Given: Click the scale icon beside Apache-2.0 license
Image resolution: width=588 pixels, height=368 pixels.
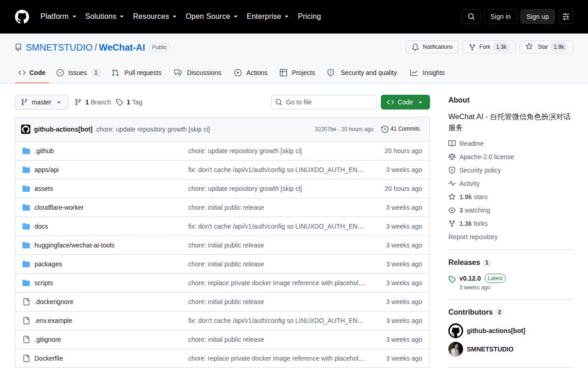Looking at the screenshot, I should tap(452, 157).
